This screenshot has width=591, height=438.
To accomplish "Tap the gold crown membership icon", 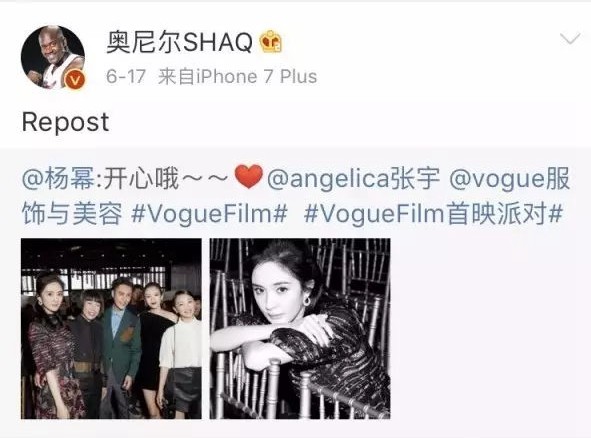I will [x=271, y=41].
